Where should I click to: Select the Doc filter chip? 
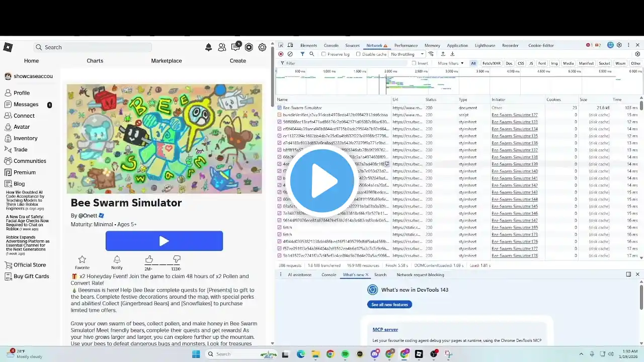point(509,63)
